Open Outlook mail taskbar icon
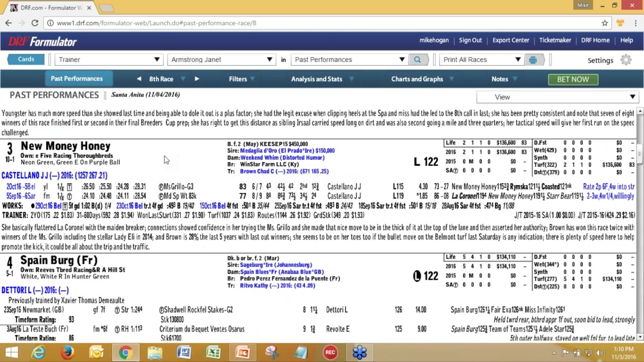644x362 pixels. [x=96, y=352]
